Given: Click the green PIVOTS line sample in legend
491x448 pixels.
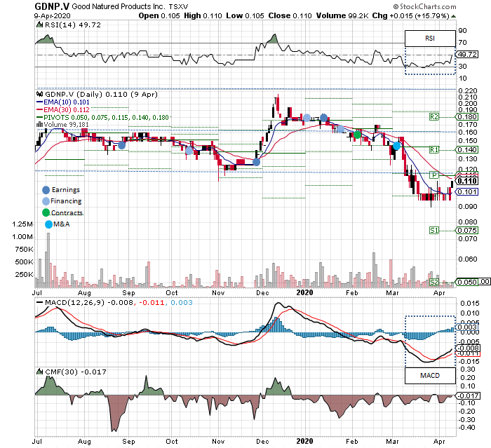Looking at the screenshot, I should [x=39, y=118].
